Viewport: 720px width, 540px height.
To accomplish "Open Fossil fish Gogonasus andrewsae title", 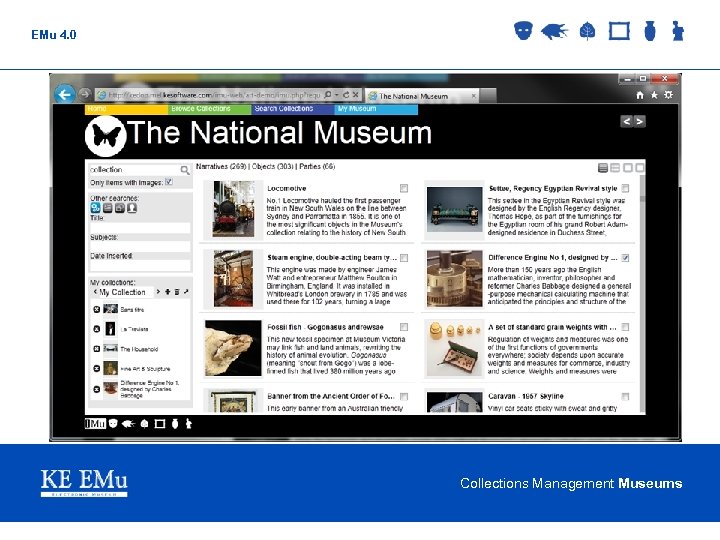I will (325, 327).
